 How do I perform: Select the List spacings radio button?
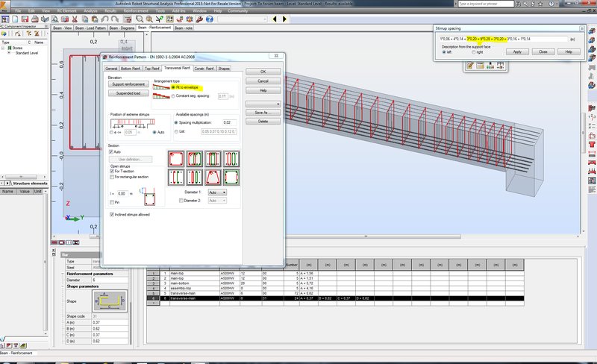tap(176, 131)
